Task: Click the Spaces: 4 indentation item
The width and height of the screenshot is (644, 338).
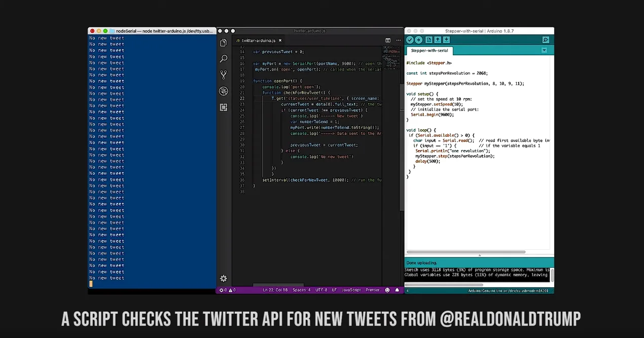Action: 302,290
